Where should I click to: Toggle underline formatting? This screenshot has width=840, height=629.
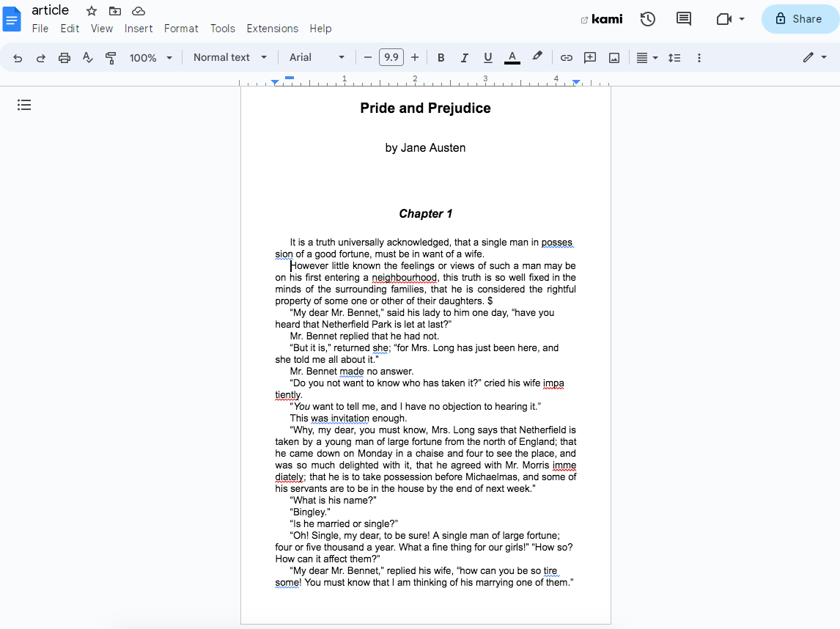coord(487,57)
